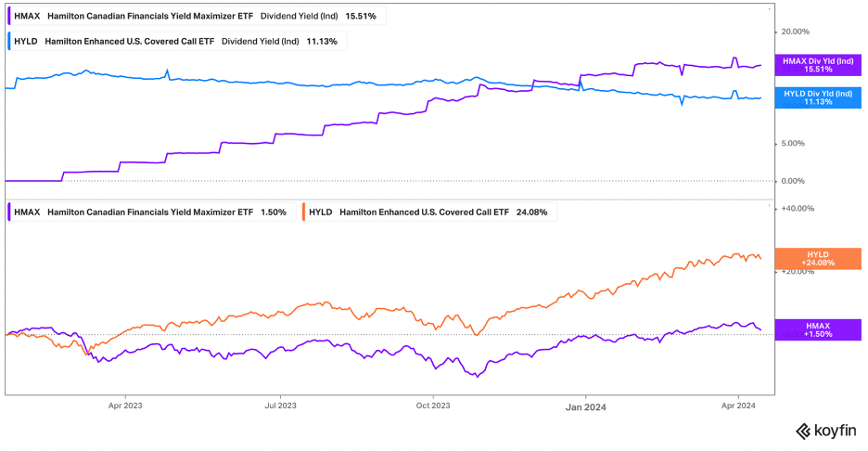The image size is (868, 451).
Task: Click the 24.08% value in the HYLD performance legend
Action: (x=531, y=212)
